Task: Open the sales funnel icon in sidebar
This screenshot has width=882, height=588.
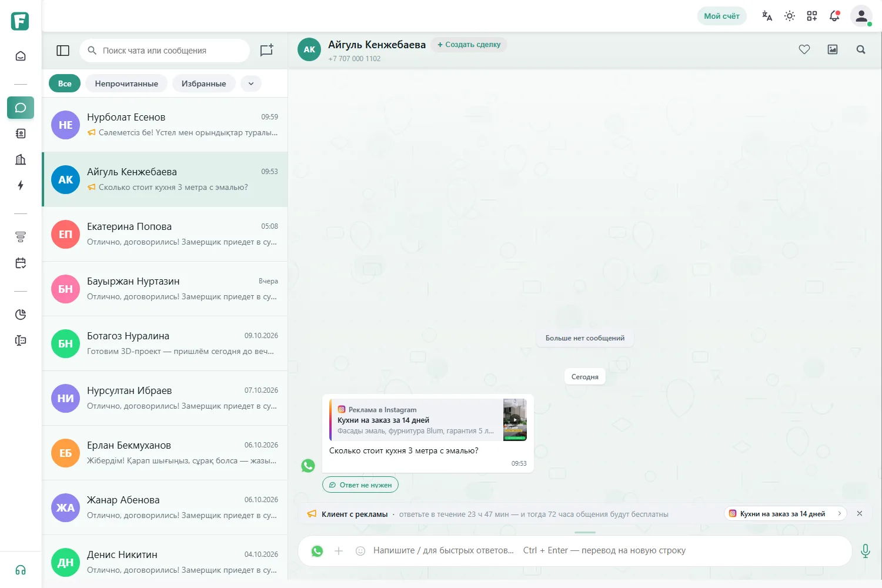Action: tap(21, 237)
